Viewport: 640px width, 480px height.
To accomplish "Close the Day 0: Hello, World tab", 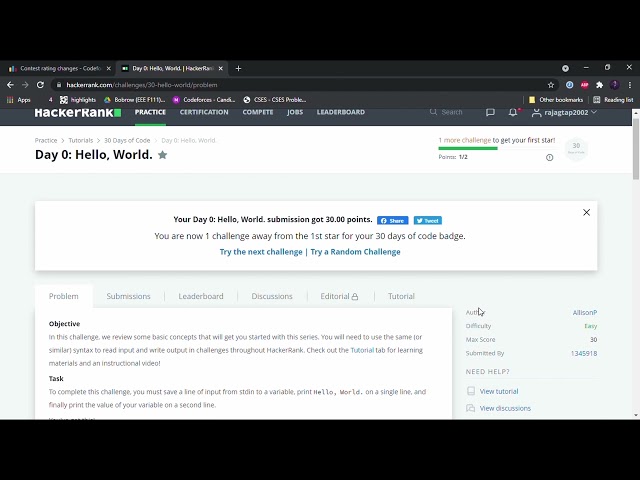I will coord(221,69).
